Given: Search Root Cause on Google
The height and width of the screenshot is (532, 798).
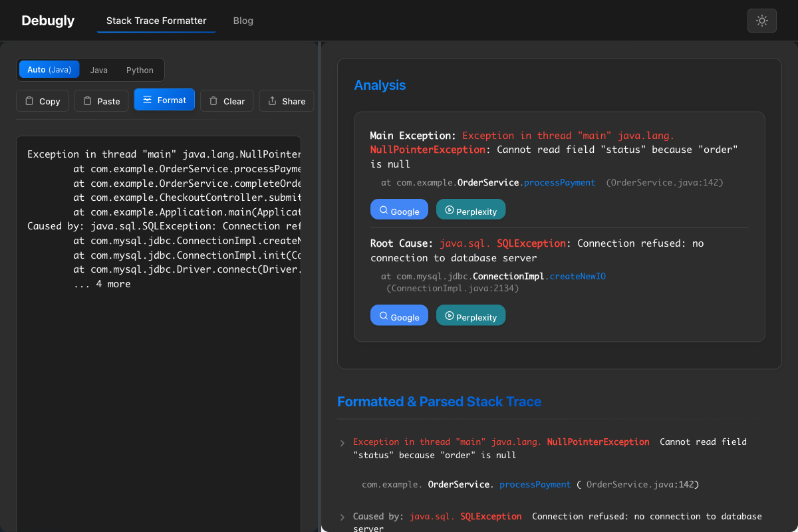Looking at the screenshot, I should [x=400, y=316].
